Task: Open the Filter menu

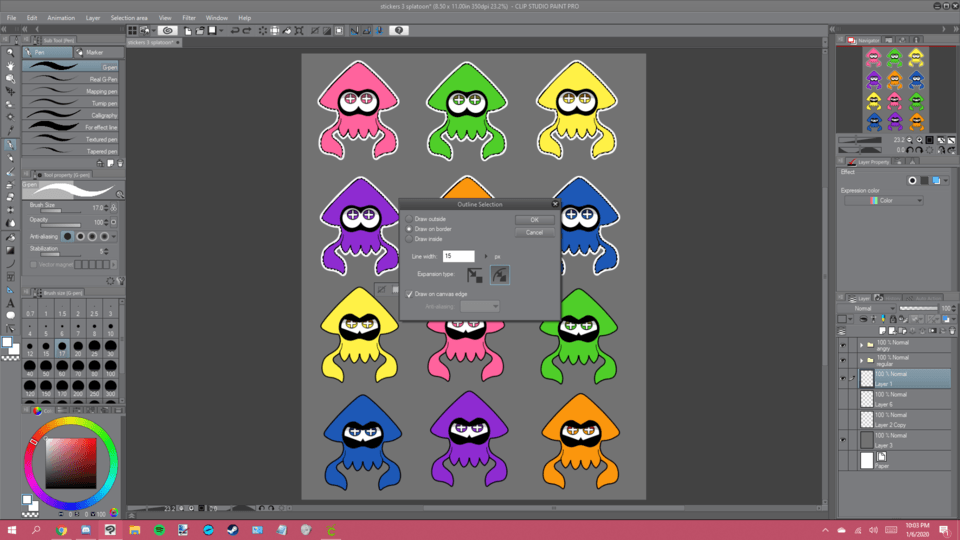Action: pyautogui.click(x=189, y=18)
